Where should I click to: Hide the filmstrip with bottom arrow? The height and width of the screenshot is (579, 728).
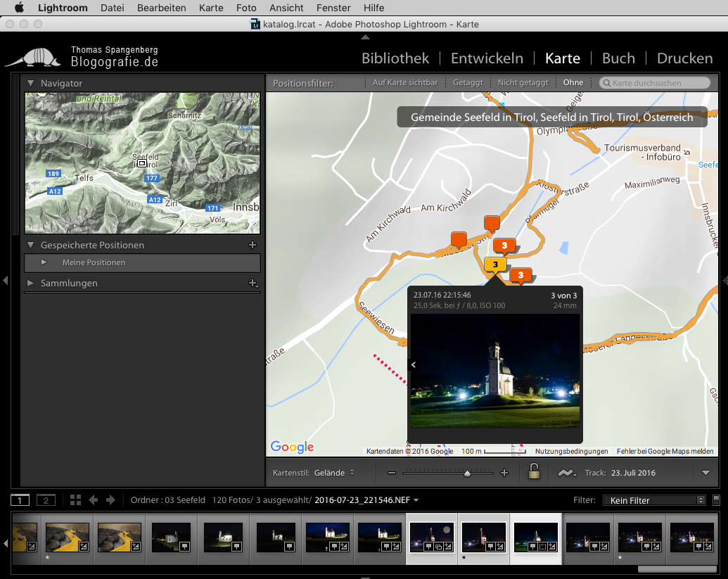click(365, 577)
